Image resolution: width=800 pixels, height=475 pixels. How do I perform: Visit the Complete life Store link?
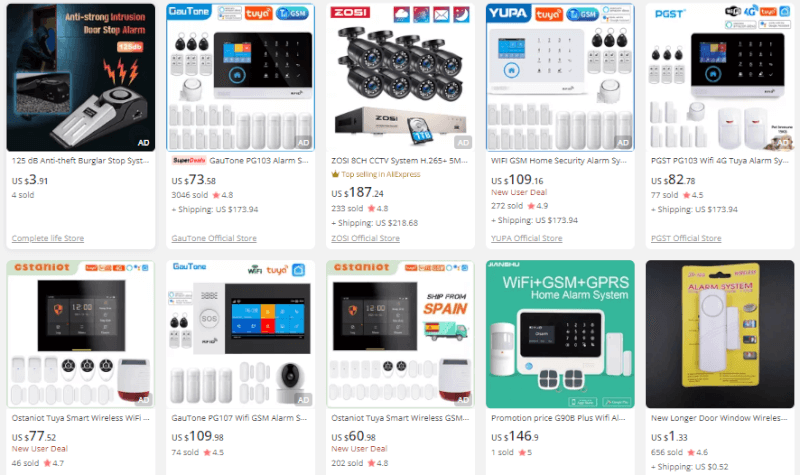(48, 238)
